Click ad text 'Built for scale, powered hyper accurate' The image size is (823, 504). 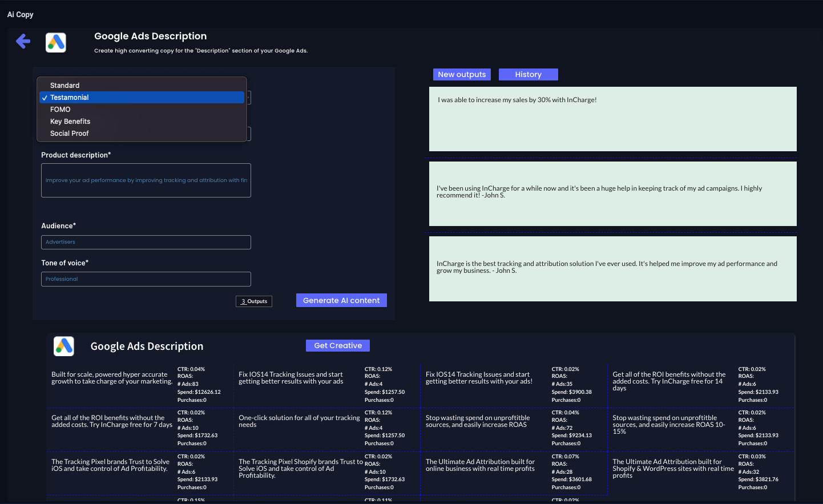(x=112, y=378)
